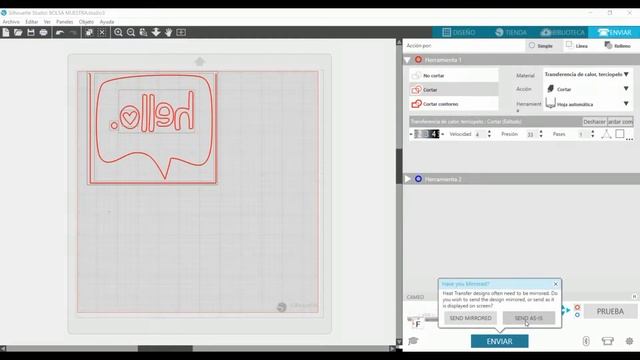This screenshot has height=360, width=640.
Task: Zoom out of the cutting mat
Action: [x=131, y=33]
